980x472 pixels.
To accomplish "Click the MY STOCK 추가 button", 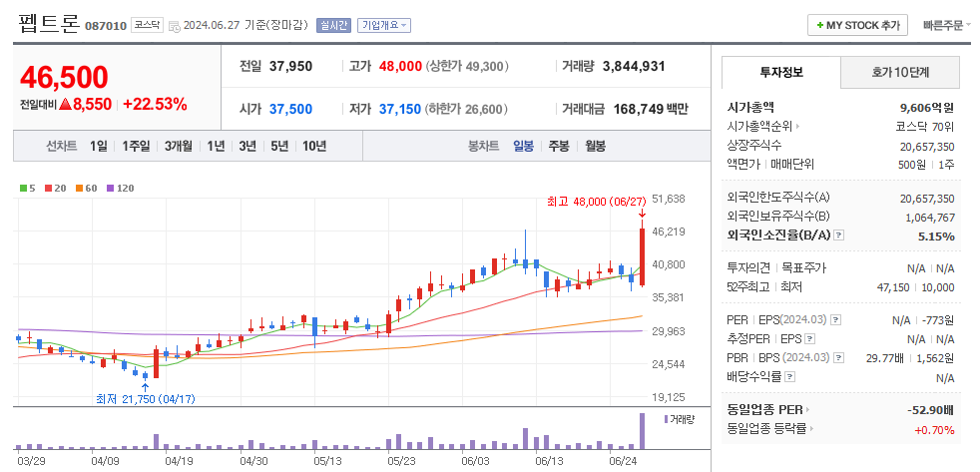I will coord(857,26).
